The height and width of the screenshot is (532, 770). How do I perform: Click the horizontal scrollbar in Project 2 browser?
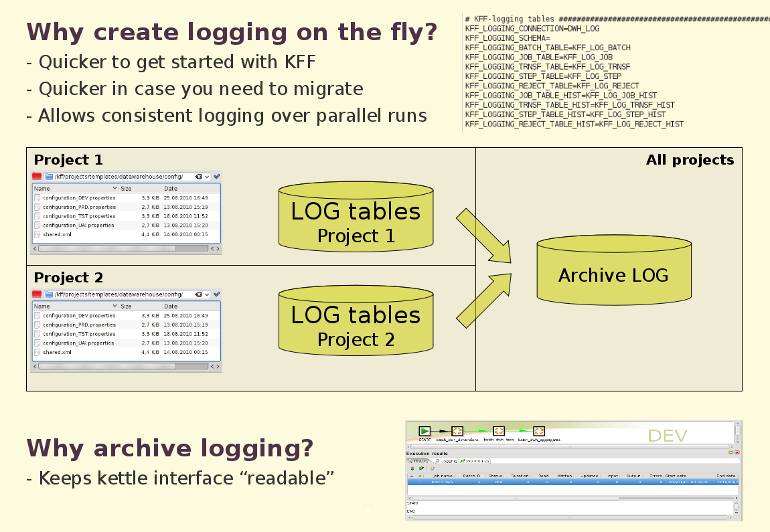coord(123,366)
